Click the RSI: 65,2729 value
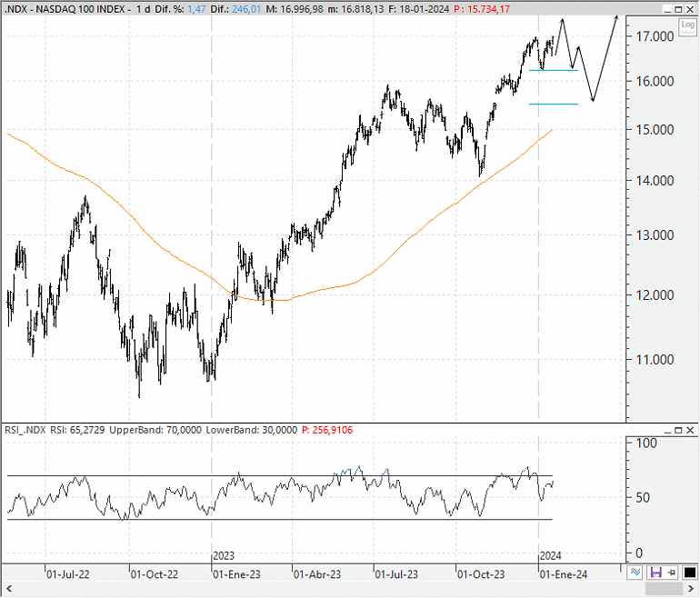700x598 pixels. click(77, 430)
